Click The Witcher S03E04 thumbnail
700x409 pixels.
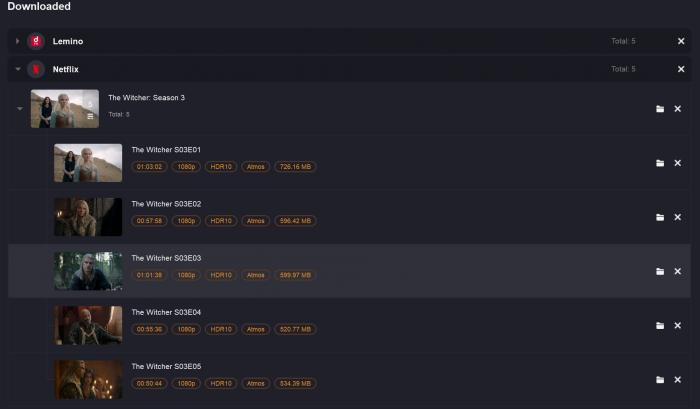[x=88, y=326]
